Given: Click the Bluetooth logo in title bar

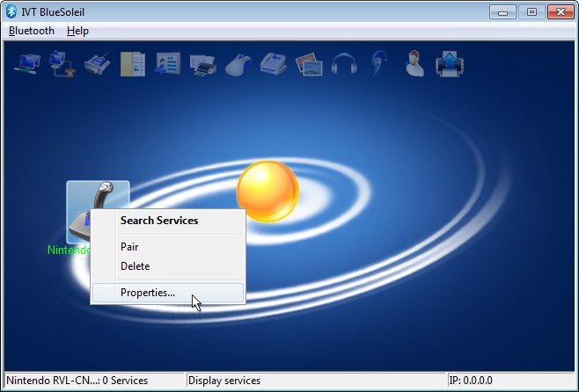Looking at the screenshot, I should [11, 11].
